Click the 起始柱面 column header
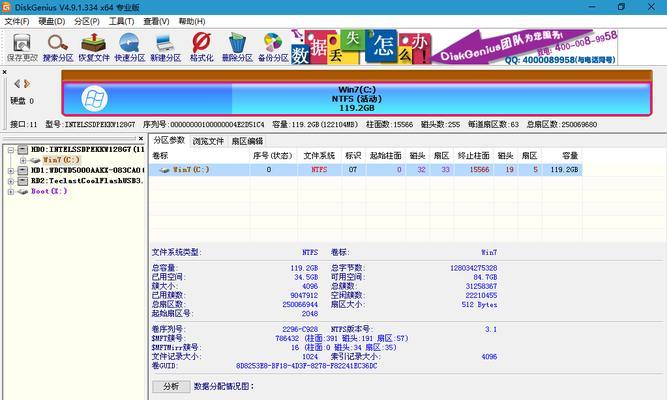 coord(385,156)
